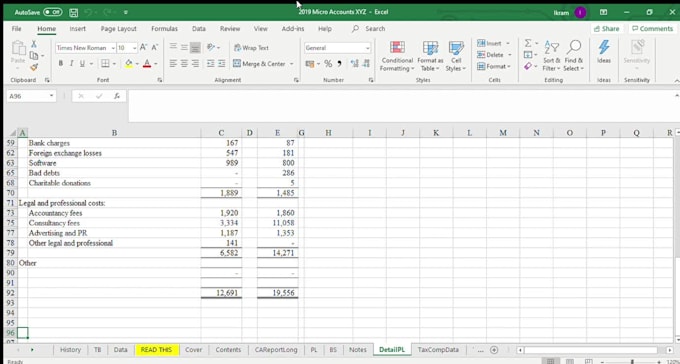The width and height of the screenshot is (680, 364).
Task: Open the fill color dropdown arrow
Action: [x=137, y=64]
